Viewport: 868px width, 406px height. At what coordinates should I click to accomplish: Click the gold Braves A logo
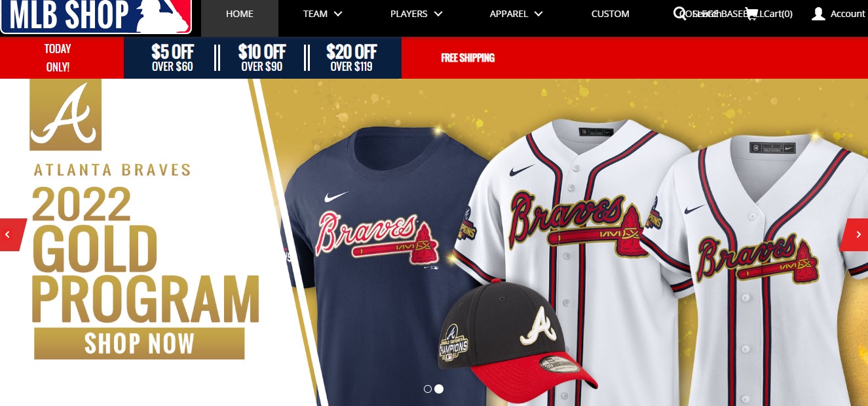66,115
